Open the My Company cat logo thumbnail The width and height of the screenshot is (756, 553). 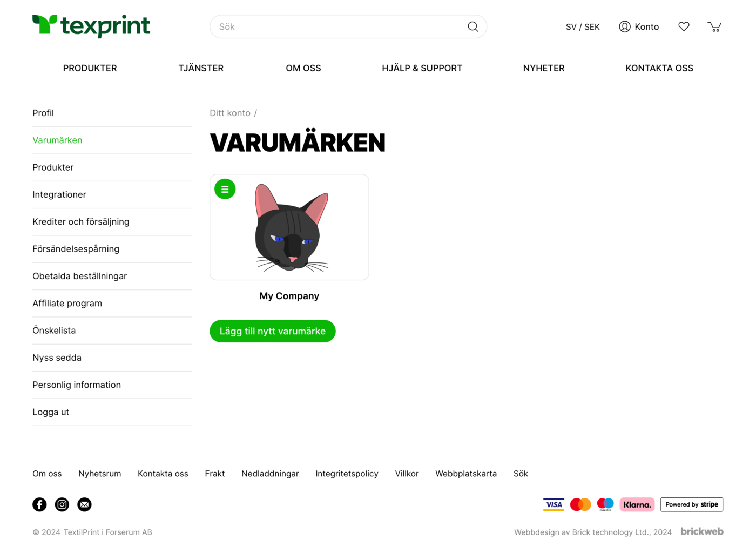point(289,227)
